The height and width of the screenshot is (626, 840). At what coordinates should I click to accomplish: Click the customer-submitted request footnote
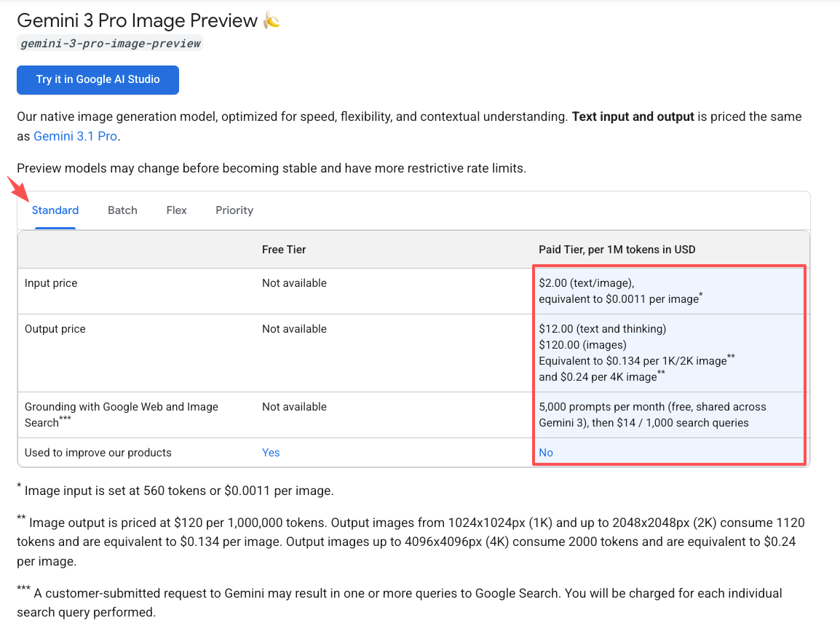[400, 602]
